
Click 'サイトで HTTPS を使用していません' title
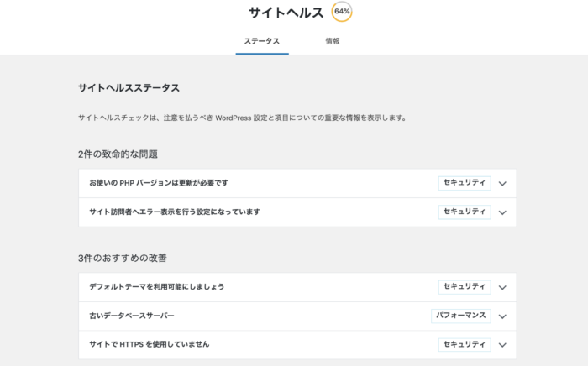(150, 344)
